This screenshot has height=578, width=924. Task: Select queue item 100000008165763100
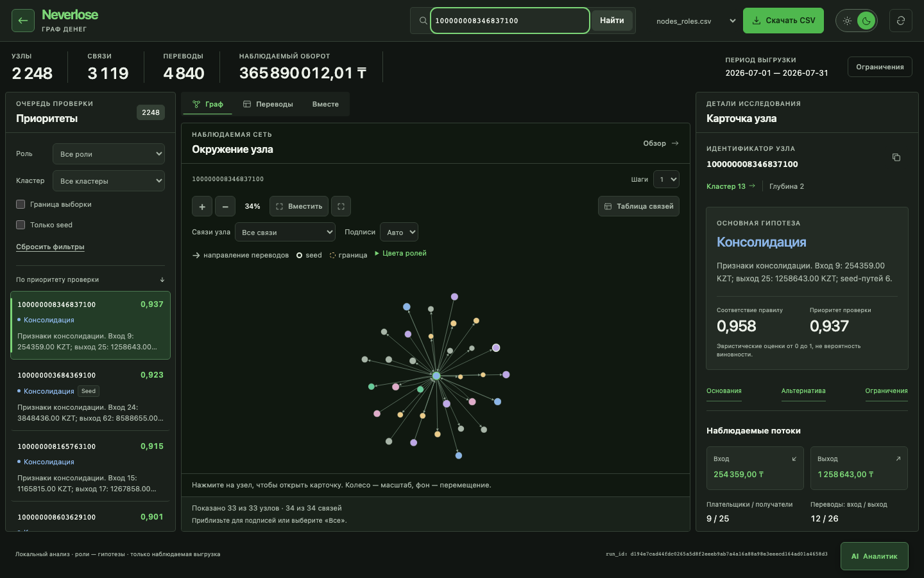(x=90, y=466)
